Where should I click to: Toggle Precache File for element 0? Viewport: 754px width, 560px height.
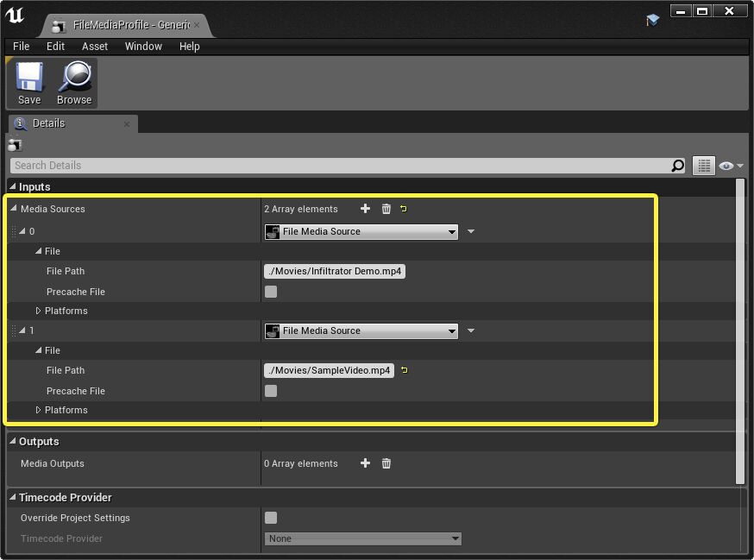point(271,292)
